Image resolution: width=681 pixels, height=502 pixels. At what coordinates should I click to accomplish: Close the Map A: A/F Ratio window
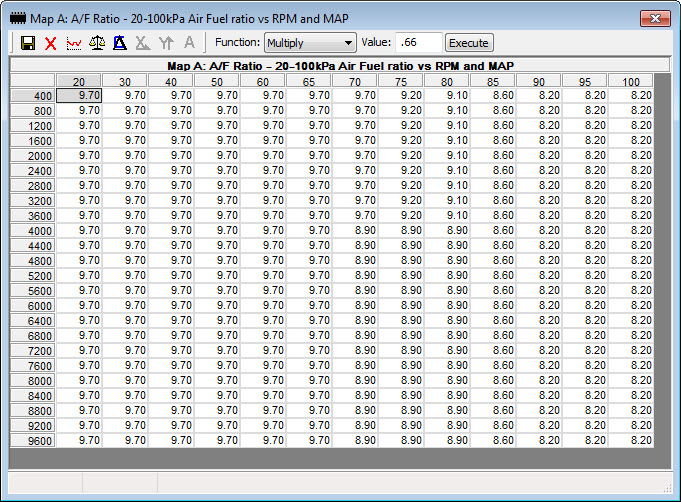click(655, 18)
